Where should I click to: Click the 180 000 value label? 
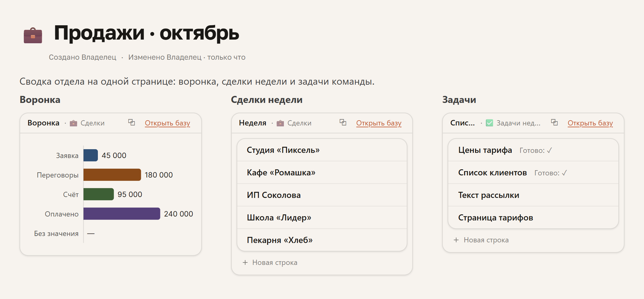pyautogui.click(x=159, y=175)
